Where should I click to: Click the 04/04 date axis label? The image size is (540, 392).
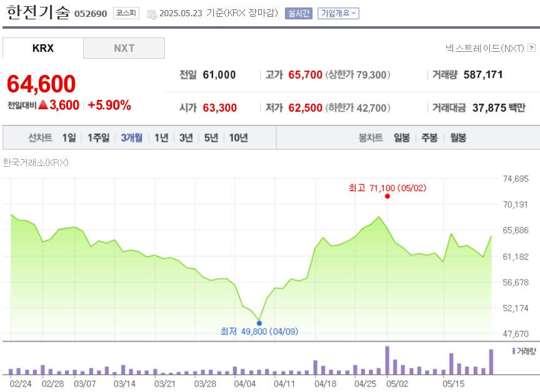(x=245, y=384)
